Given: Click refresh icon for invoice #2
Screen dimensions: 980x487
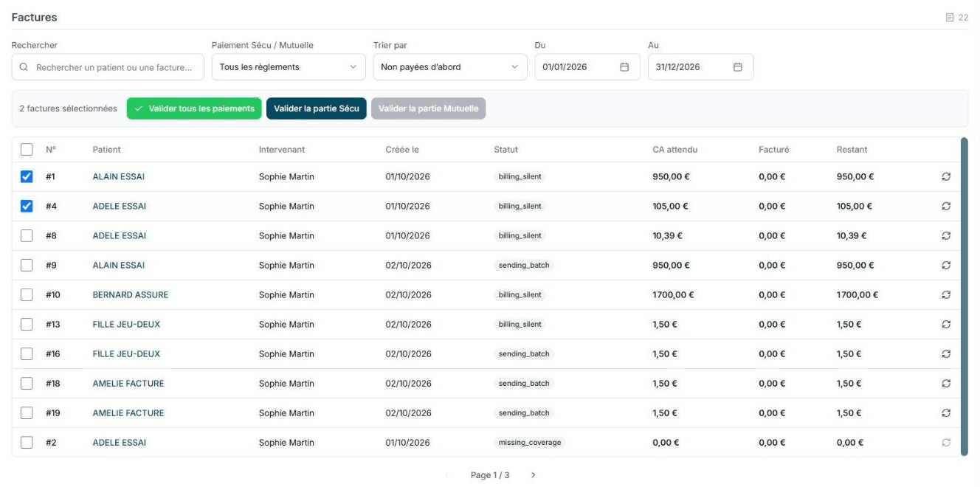Looking at the screenshot, I should tap(946, 443).
